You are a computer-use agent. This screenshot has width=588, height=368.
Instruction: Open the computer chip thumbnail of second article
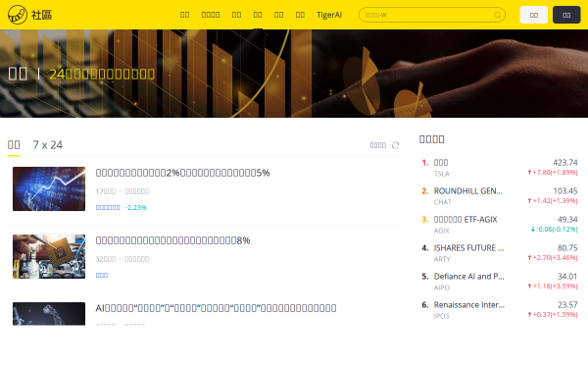[x=49, y=256]
